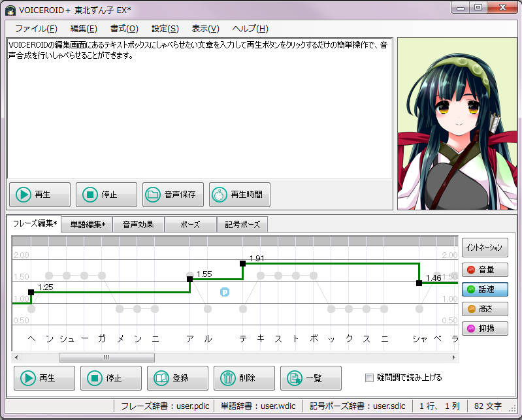Maximize the VOICEROID window

478,8
